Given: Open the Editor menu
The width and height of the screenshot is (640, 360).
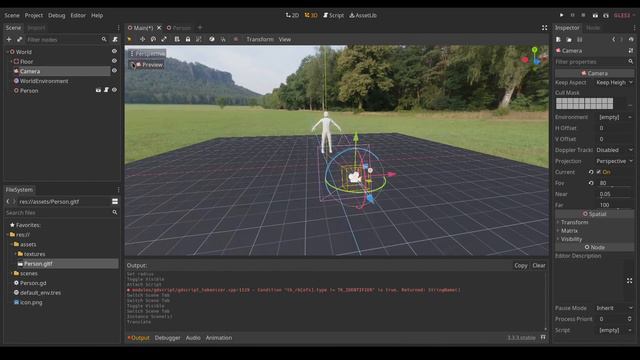Looking at the screenshot, I should pos(78,15).
